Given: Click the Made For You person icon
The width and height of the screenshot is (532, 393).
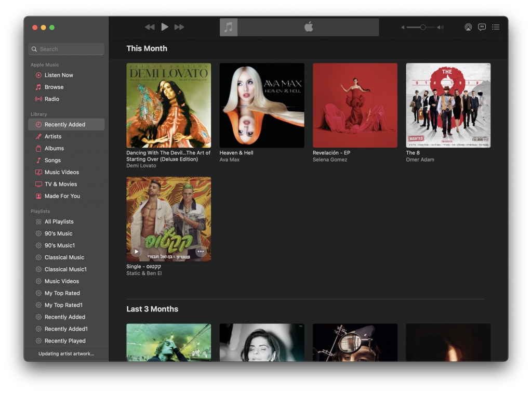Looking at the screenshot, I should (38, 196).
